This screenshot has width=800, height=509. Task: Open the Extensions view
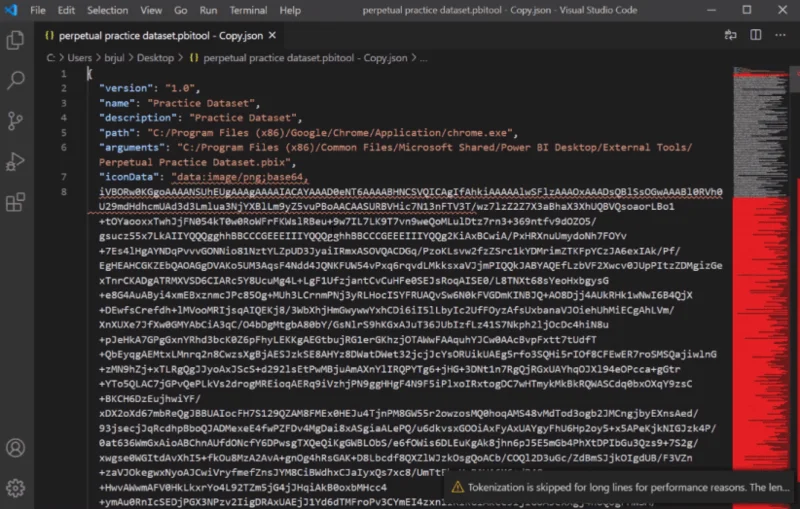point(15,202)
